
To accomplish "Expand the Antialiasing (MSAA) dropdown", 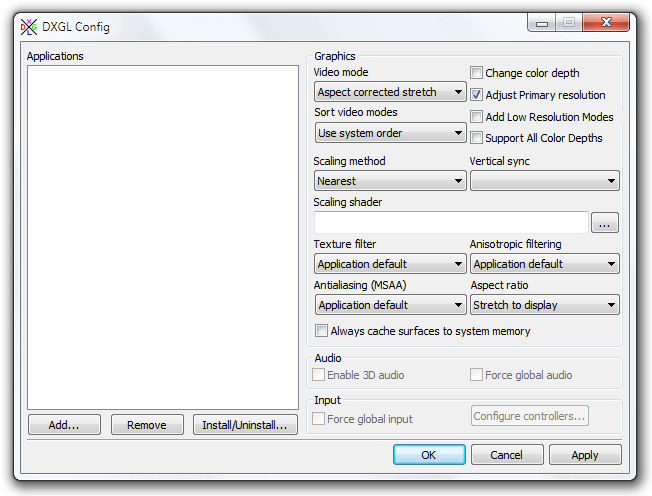I will [390, 305].
